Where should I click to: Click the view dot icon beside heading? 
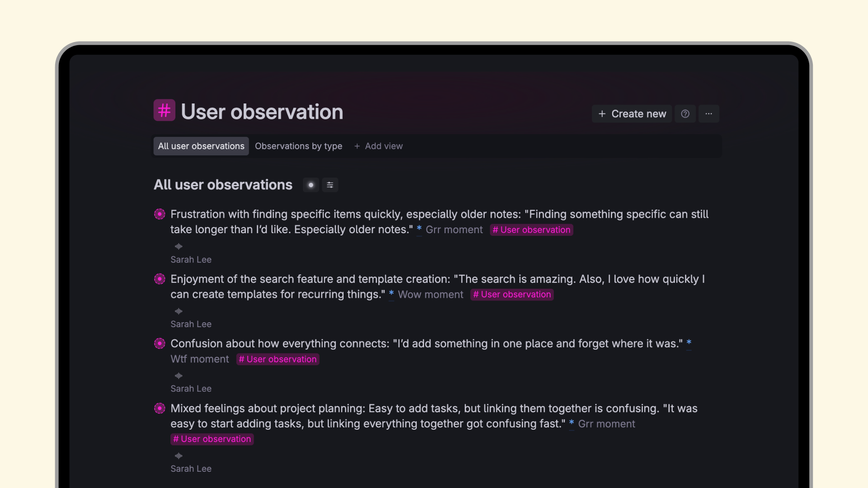(x=311, y=185)
